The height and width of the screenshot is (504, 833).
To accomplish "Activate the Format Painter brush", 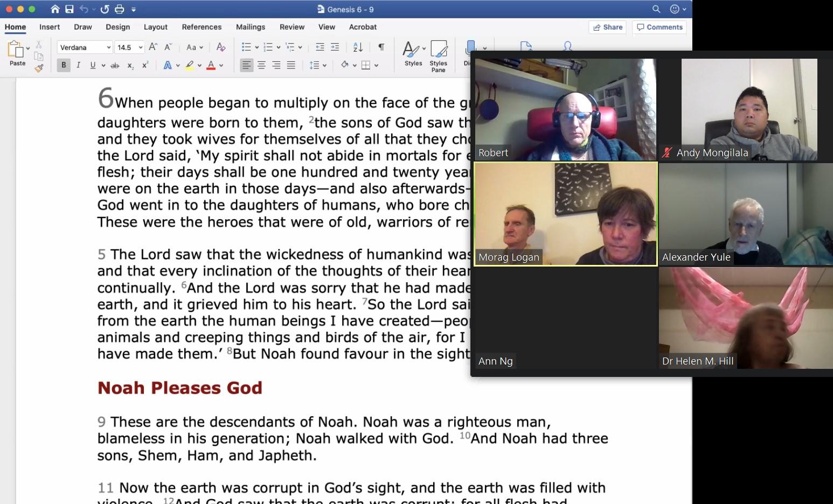I will click(x=39, y=68).
